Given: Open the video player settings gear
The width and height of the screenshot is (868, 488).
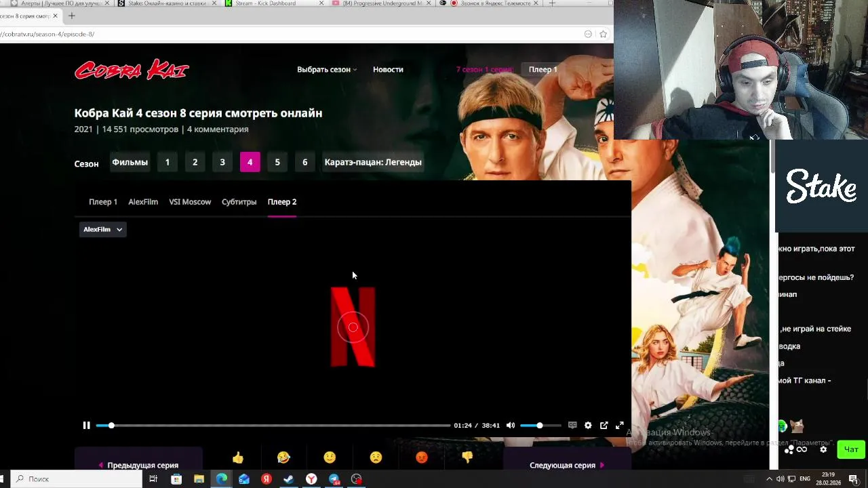Looking at the screenshot, I should 588,426.
